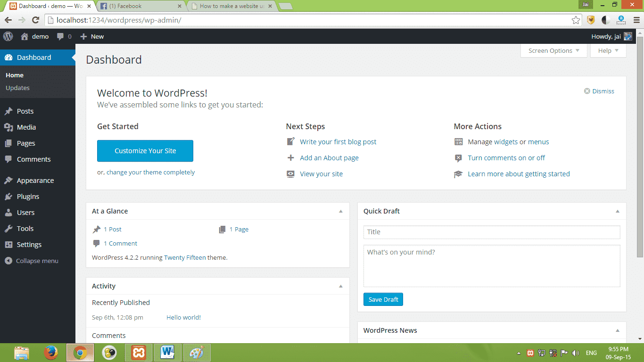Open Firefox from the taskbar
Viewport: 644px width, 362px height.
(x=51, y=353)
